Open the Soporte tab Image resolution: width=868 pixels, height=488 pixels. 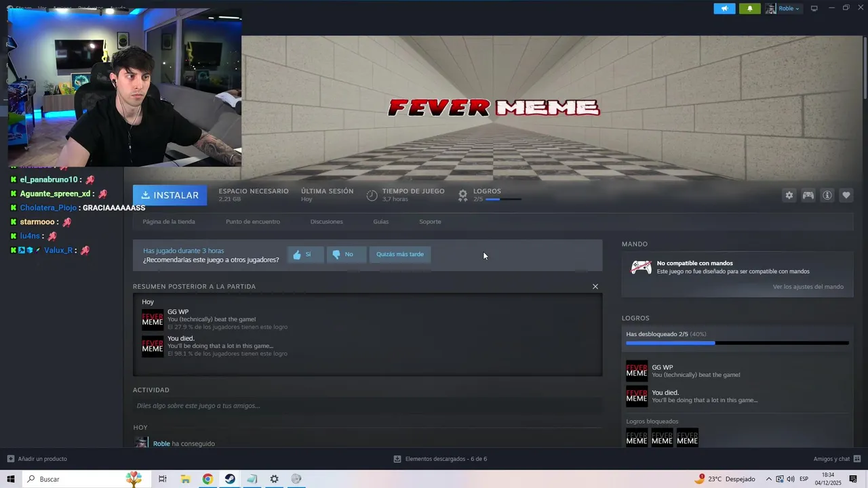click(x=430, y=222)
